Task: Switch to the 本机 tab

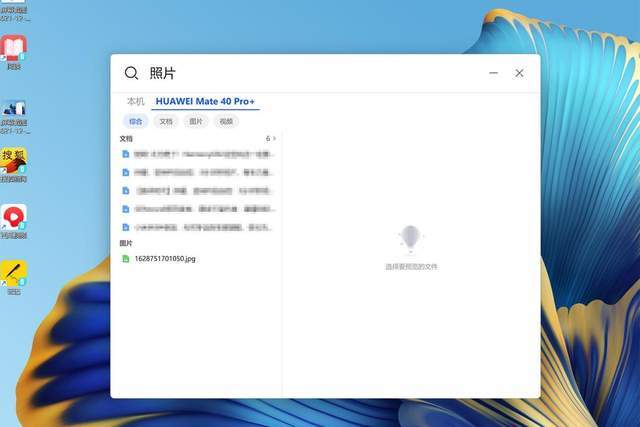Action: tap(136, 101)
